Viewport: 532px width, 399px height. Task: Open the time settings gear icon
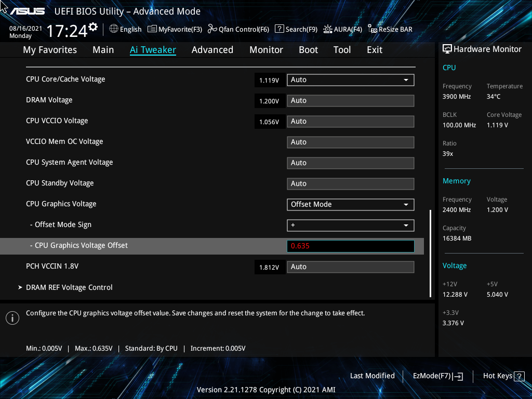coord(93,27)
